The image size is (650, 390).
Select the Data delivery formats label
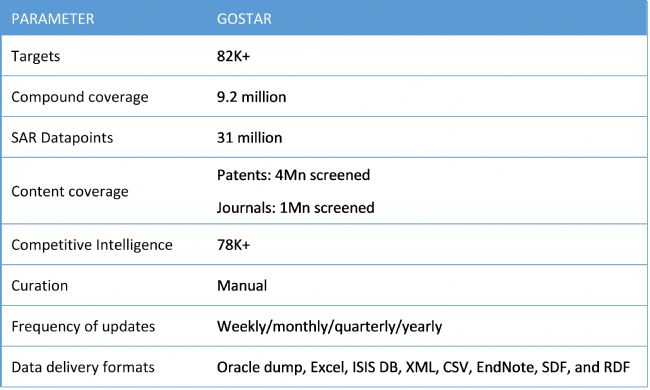point(83,367)
